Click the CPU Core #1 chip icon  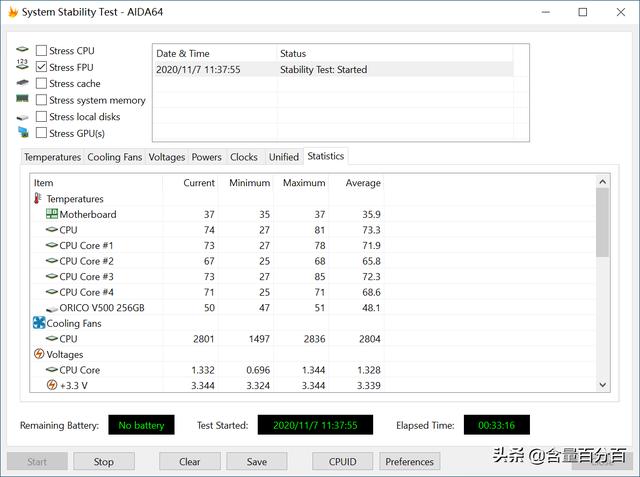tap(52, 245)
